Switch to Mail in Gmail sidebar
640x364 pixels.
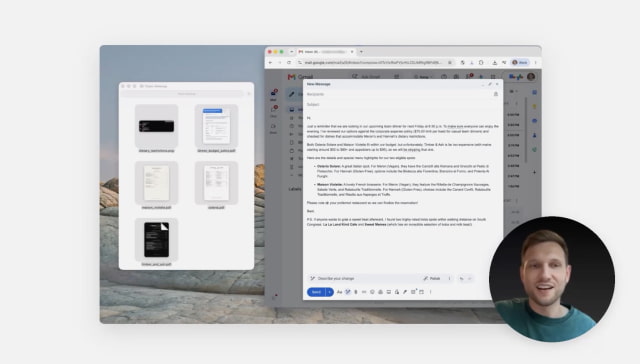tap(273, 95)
